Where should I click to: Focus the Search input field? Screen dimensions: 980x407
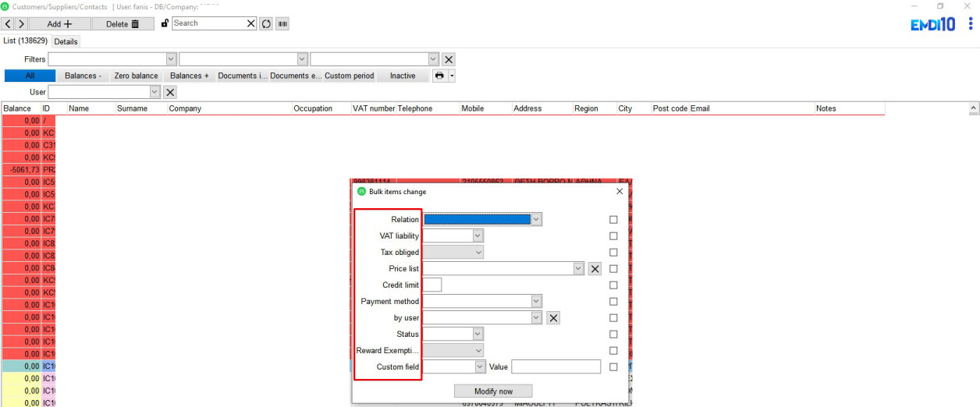(x=208, y=23)
